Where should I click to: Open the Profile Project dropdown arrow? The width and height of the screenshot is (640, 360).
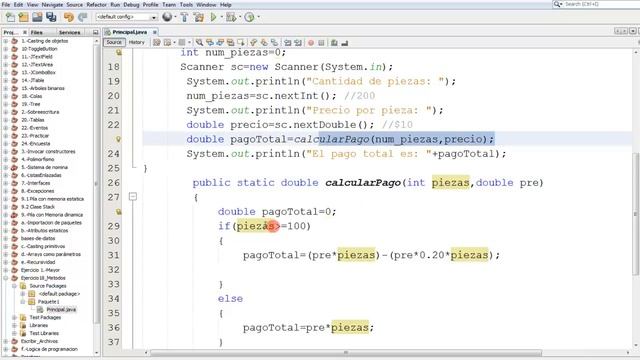(x=258, y=17)
